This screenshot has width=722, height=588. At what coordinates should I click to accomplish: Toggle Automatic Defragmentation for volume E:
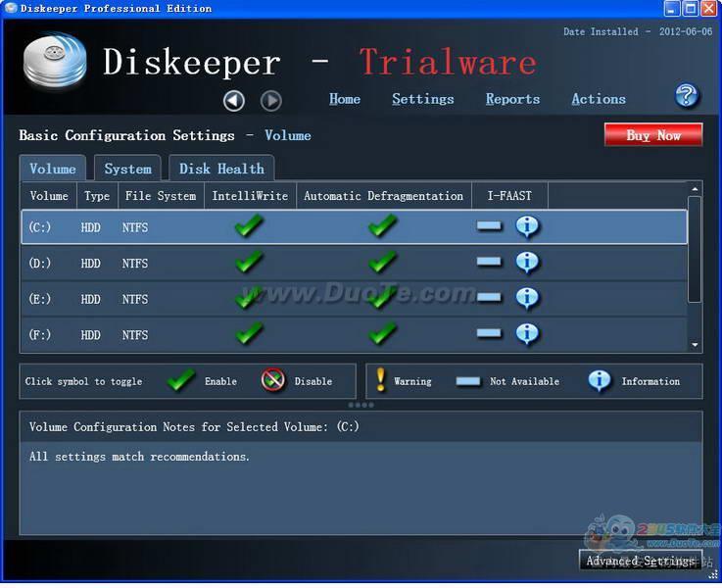(383, 298)
